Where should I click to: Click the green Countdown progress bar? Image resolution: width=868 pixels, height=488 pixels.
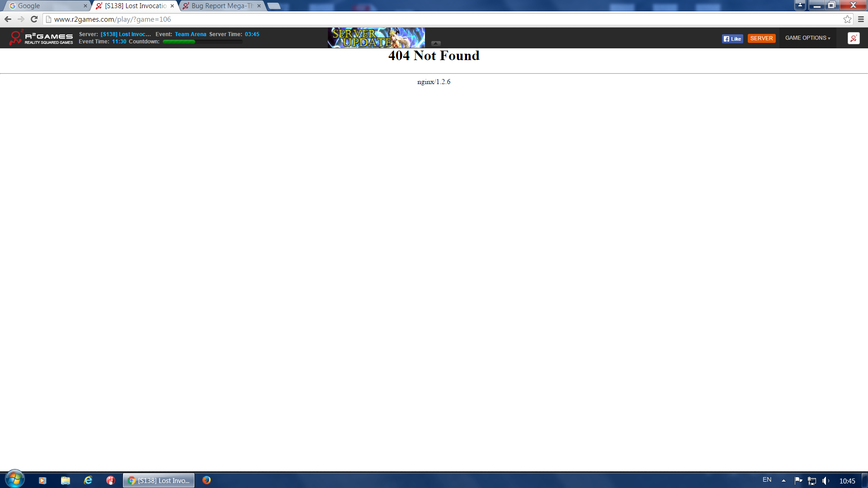point(202,42)
